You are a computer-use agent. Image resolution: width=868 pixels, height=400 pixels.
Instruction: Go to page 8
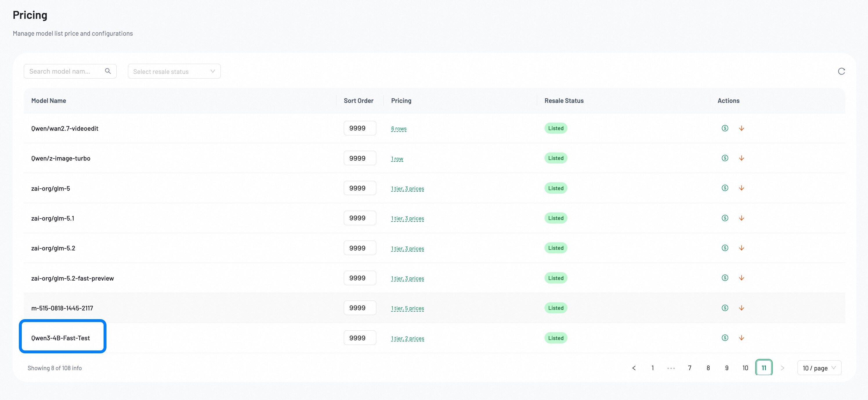click(x=708, y=368)
